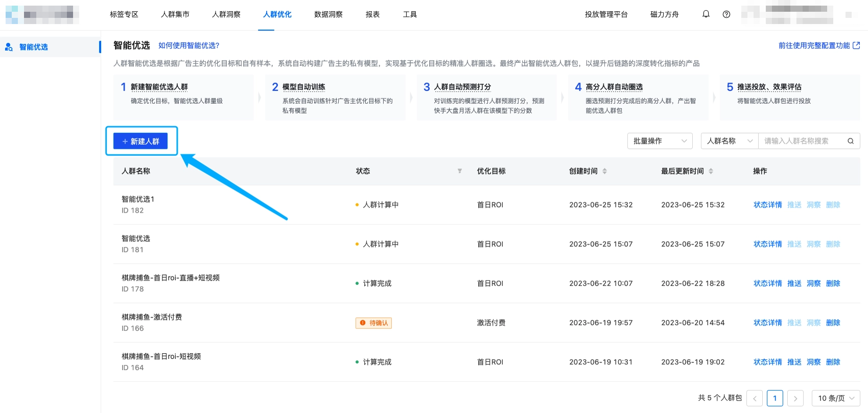Click the 优化目标 column header
Screen dimensions: 868x413
tap(491, 171)
